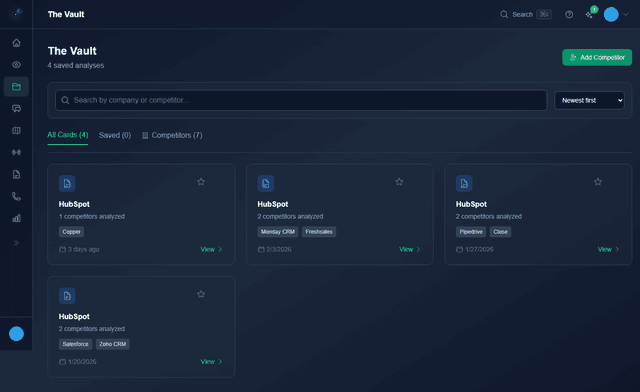Select the Vault folder icon in sidebar
Image resolution: width=640 pixels, height=392 pixels.
16,87
